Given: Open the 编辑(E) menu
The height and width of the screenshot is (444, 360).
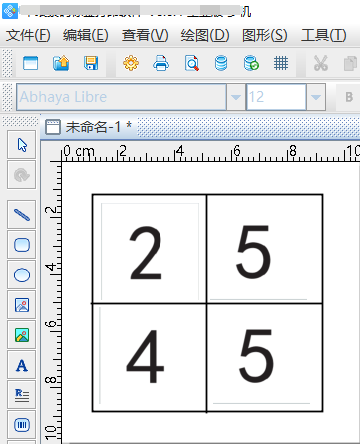Looking at the screenshot, I should [x=86, y=35].
